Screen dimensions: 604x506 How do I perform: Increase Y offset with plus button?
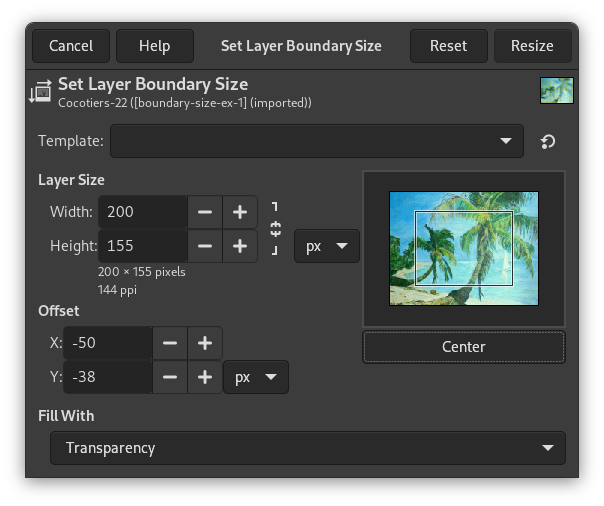pyautogui.click(x=205, y=377)
